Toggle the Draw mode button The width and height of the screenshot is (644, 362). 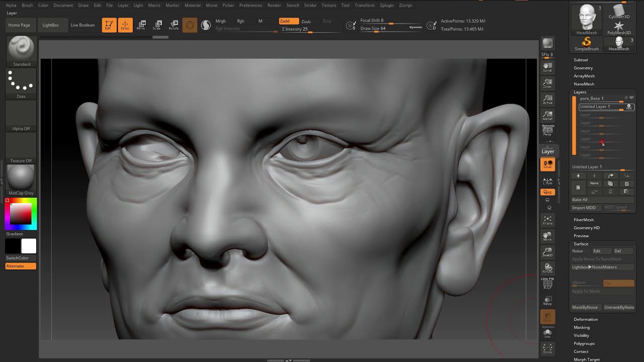(x=125, y=25)
